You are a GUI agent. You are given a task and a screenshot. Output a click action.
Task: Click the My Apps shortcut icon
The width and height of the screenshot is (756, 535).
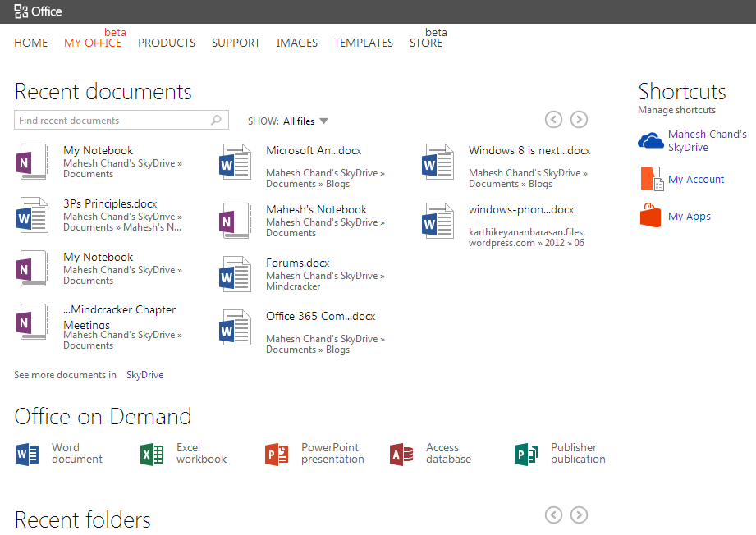(x=651, y=216)
